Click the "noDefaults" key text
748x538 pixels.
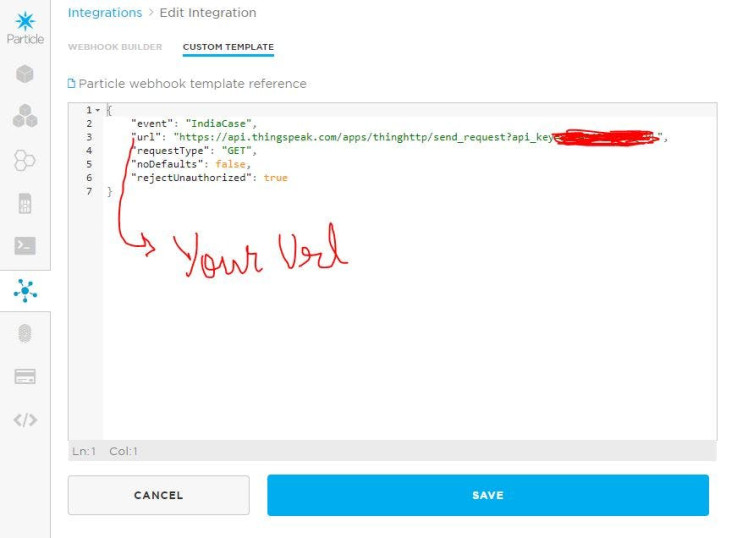click(x=167, y=164)
